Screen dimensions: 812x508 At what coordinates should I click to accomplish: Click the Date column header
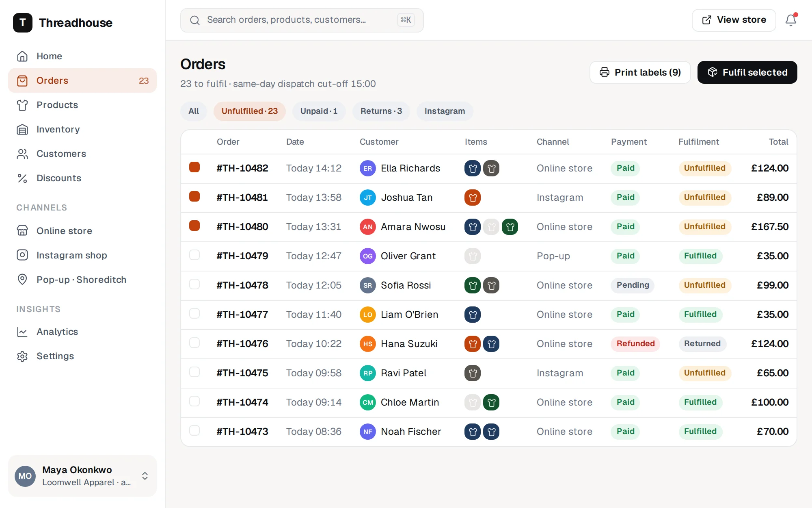pyautogui.click(x=295, y=142)
